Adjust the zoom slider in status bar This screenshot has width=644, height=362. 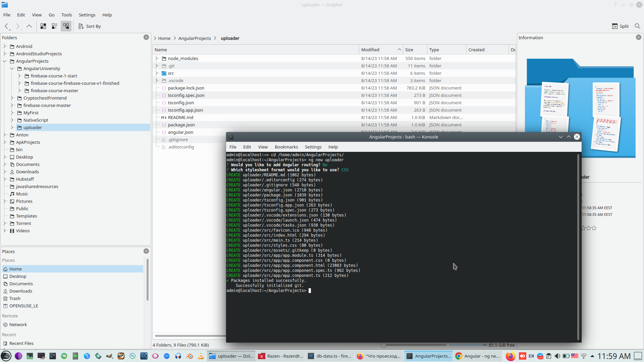(383, 345)
